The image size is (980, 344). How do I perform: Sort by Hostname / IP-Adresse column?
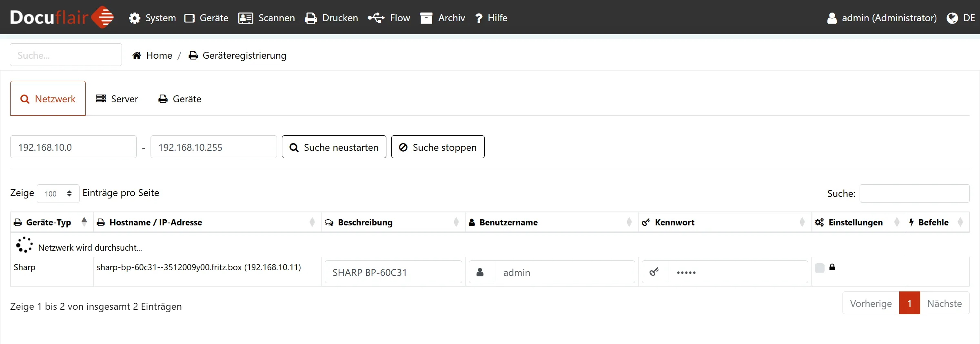click(x=155, y=223)
